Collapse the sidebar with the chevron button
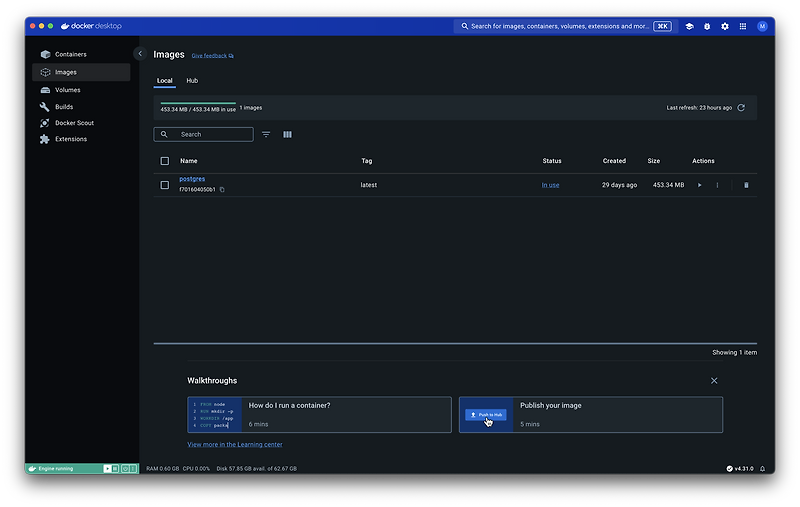This screenshot has height=507, width=800. [x=140, y=54]
